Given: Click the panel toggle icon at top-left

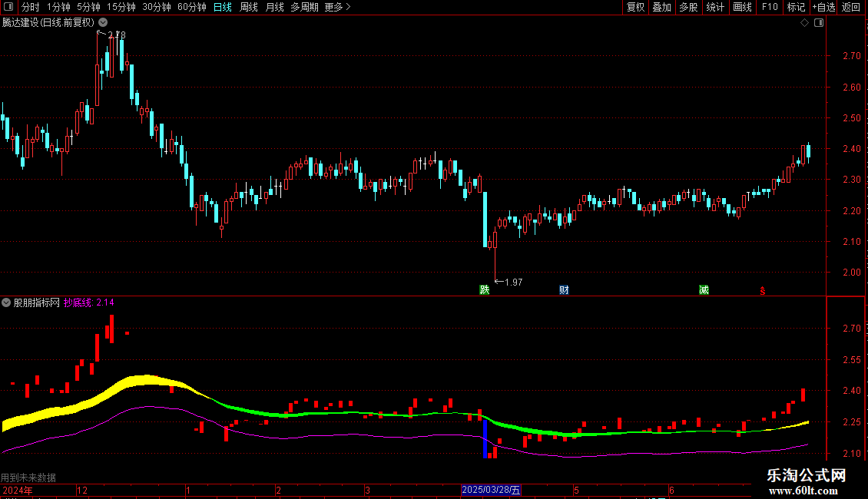Looking at the screenshot, I should coord(8,7).
